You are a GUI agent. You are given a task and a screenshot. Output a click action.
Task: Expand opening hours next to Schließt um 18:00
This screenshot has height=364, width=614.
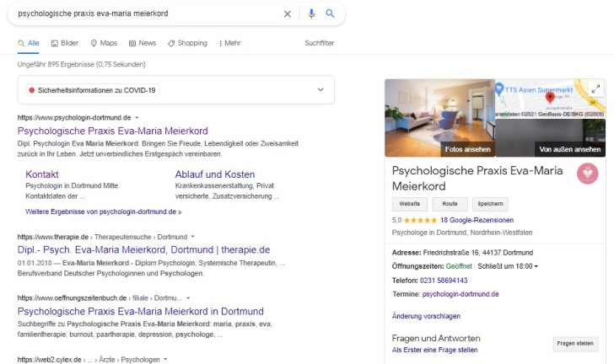coord(536,266)
